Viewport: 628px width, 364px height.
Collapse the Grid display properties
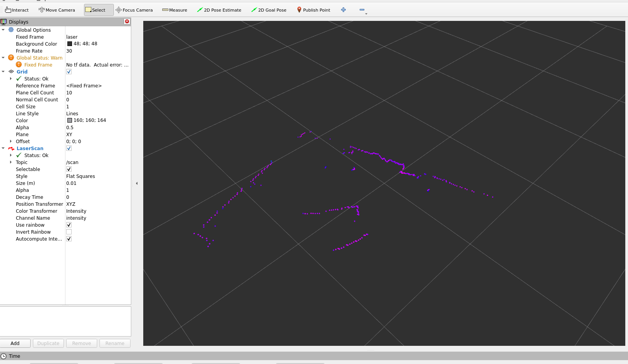pos(3,72)
